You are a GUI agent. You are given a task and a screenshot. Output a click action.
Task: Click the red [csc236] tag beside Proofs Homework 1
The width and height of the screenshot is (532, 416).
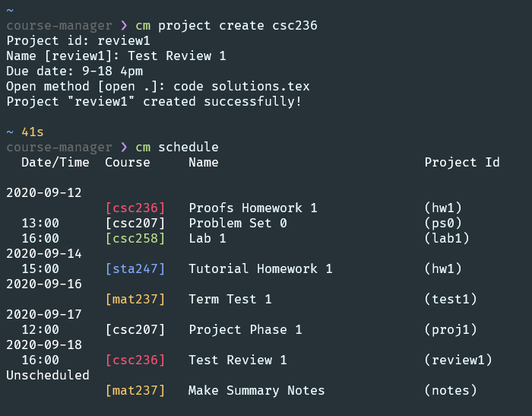(x=135, y=208)
